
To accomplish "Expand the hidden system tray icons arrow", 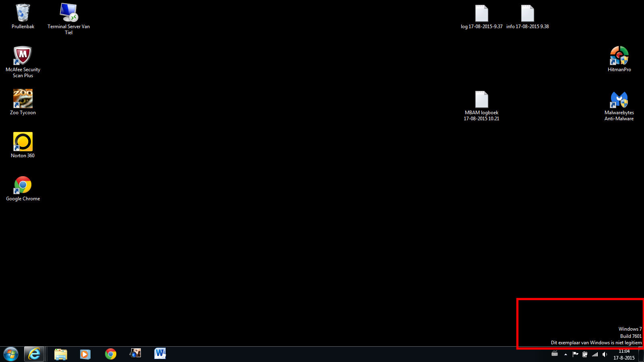I will pos(566,354).
